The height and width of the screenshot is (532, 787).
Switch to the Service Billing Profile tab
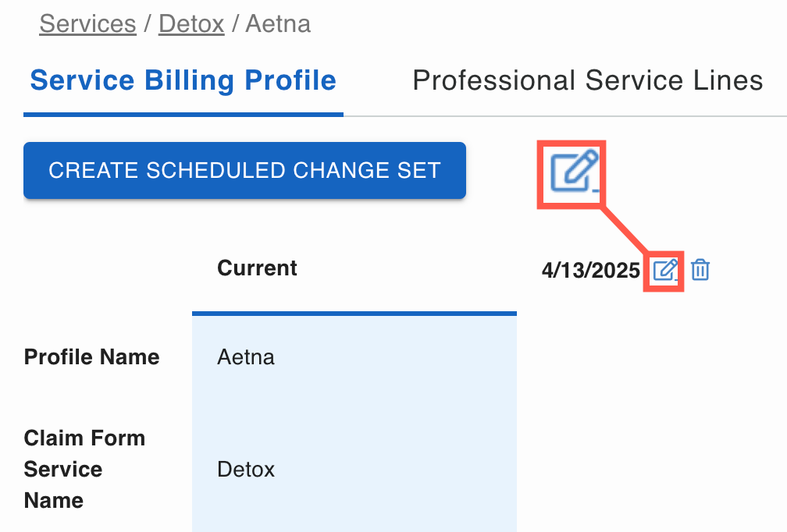click(183, 80)
